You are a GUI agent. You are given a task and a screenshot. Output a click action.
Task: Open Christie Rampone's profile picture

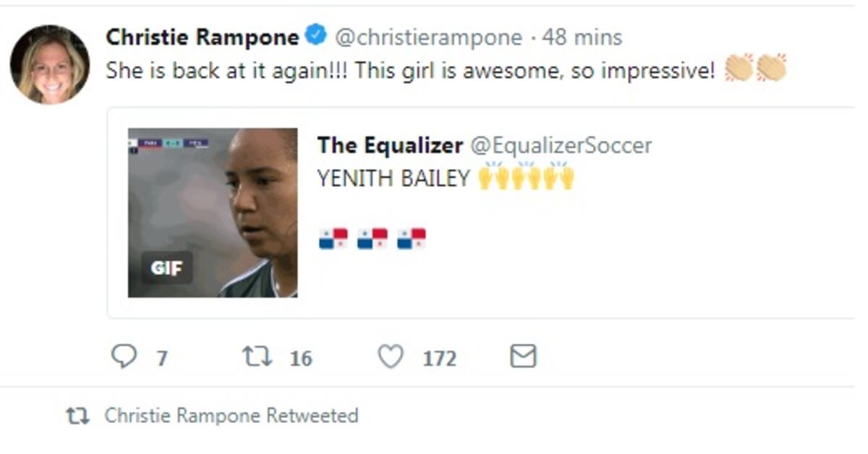51,55
